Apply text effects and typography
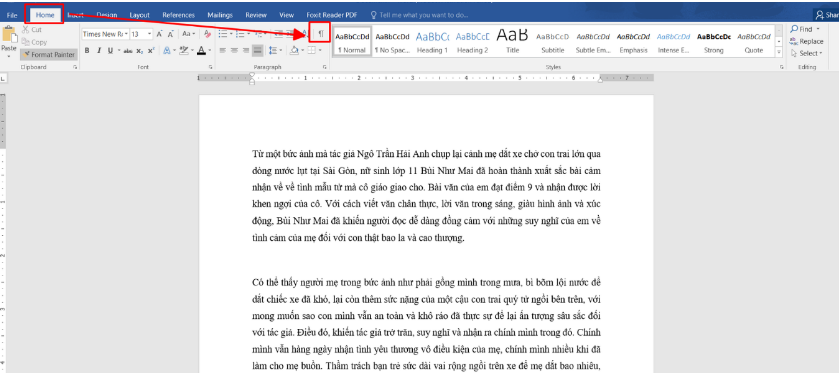This screenshot has height=373, width=840. click(166, 50)
